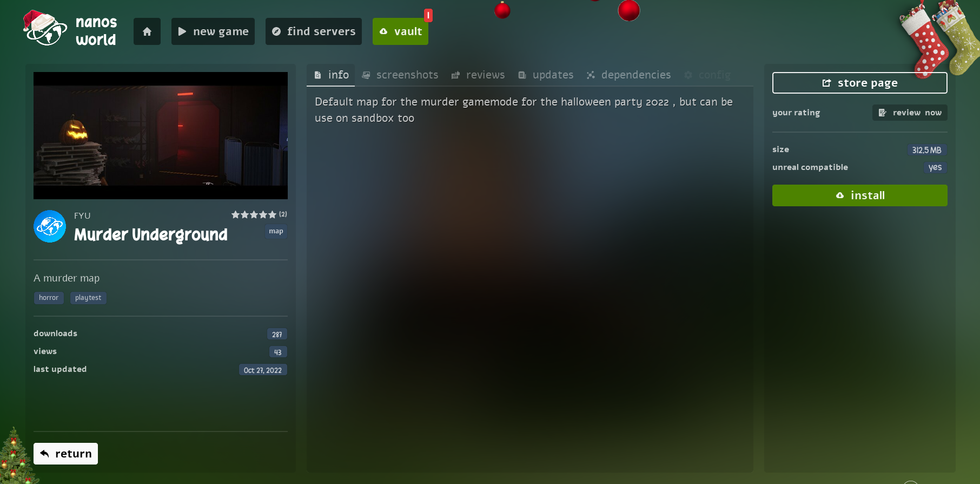Go to the home icon button

pyautogui.click(x=147, y=31)
